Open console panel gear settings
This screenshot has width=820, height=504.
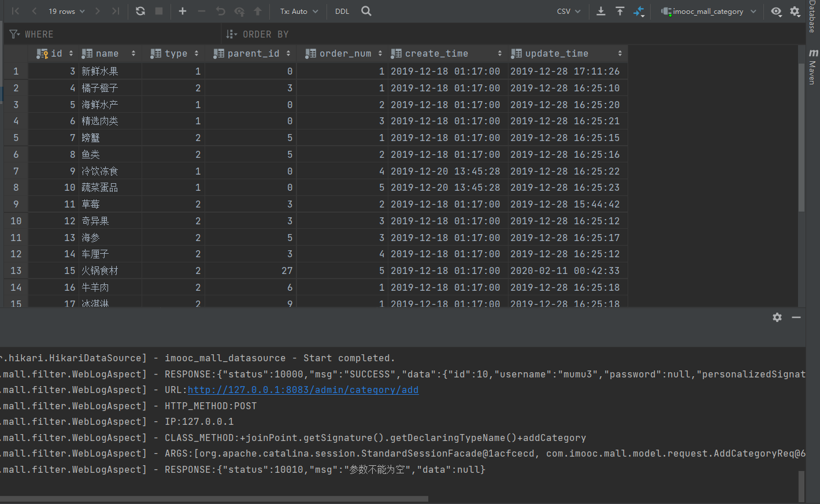[777, 317]
